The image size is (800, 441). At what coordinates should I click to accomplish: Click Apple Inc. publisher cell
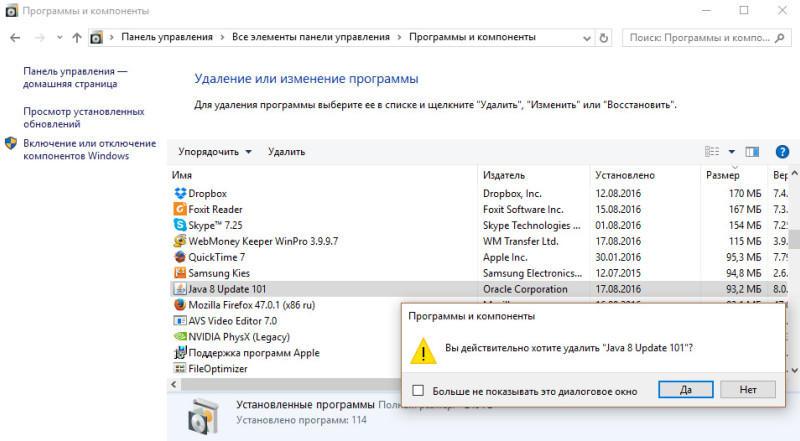coord(505,257)
